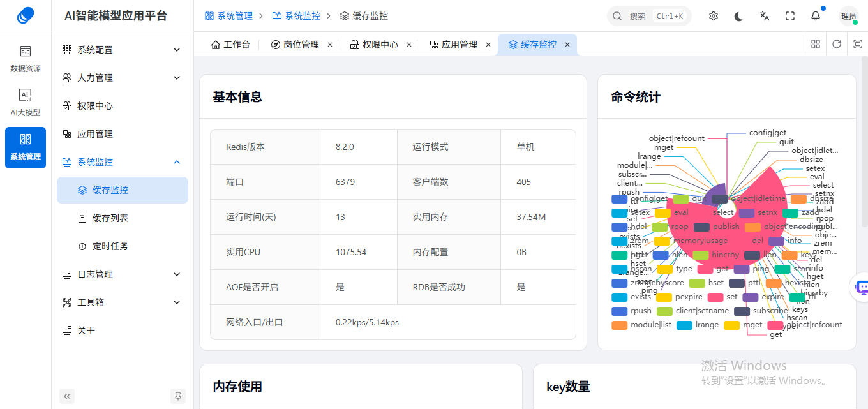Expand the 工具箱 sidebar menu
Screen dimensions: 868x409
click(121, 302)
